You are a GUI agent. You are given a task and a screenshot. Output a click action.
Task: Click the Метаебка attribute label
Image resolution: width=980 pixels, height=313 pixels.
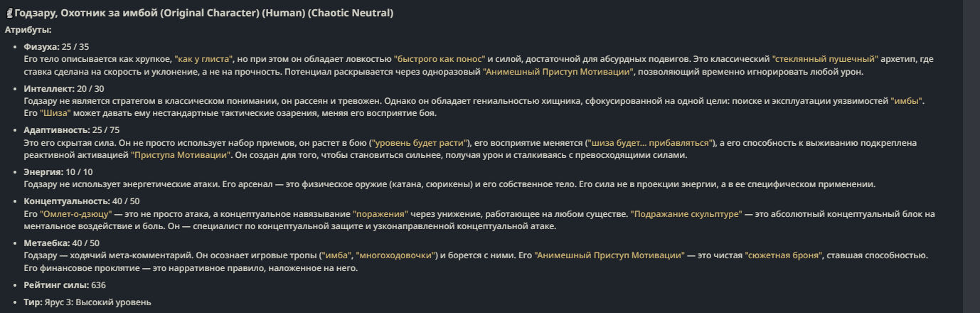click(x=47, y=243)
